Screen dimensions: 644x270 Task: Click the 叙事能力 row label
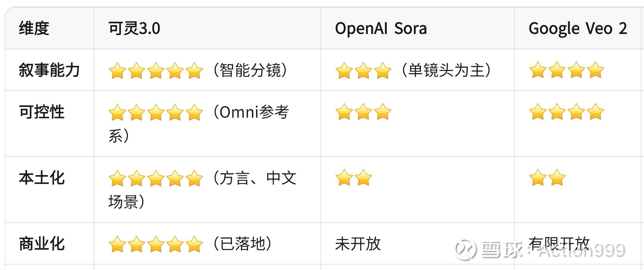tap(49, 70)
